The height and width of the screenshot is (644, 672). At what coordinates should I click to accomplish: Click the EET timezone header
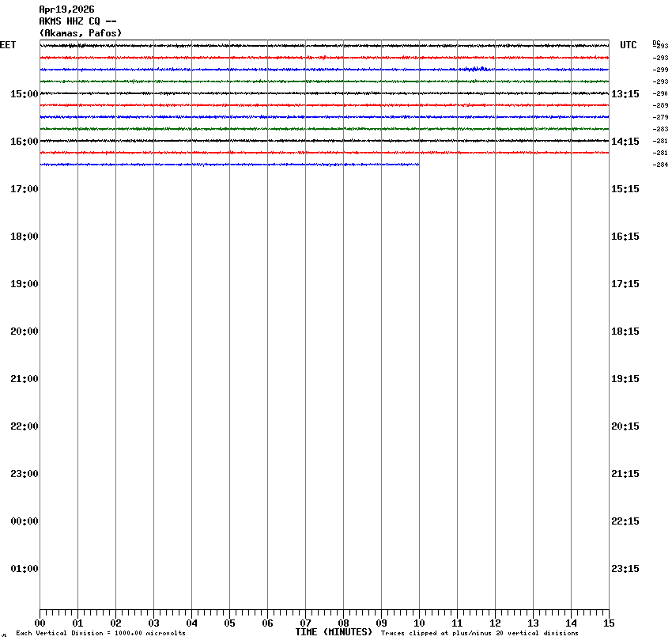coord(8,45)
